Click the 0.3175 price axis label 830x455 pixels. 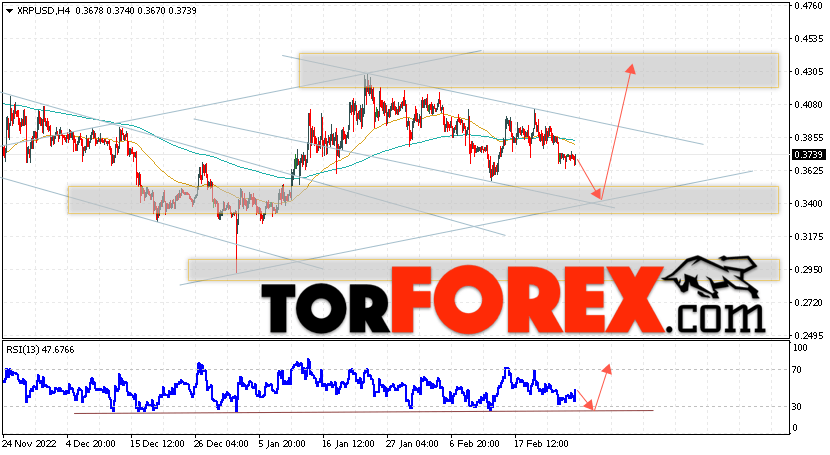tap(809, 236)
